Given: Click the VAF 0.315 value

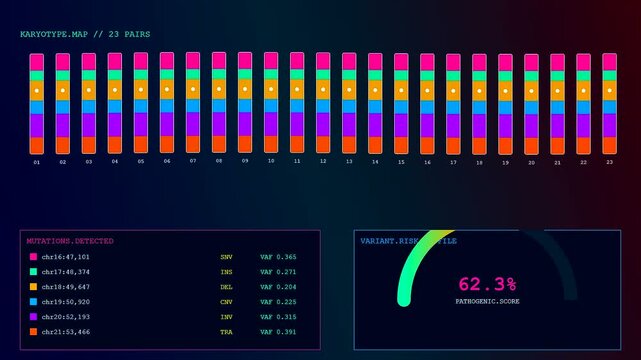Looking at the screenshot, I should pos(278,317).
